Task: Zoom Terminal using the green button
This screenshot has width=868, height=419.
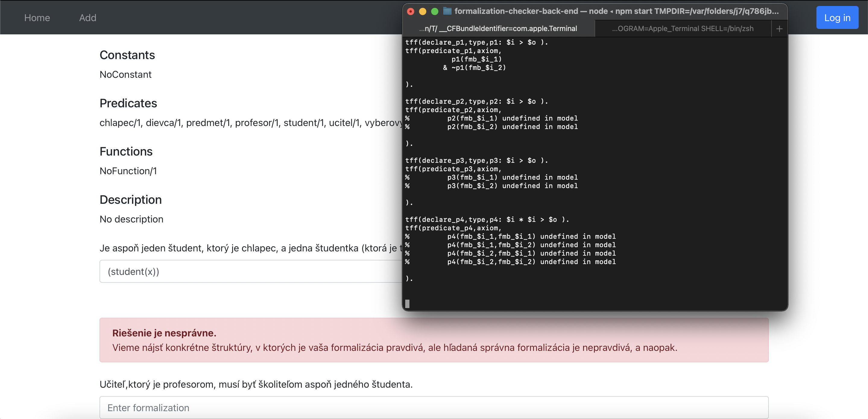Action: (435, 11)
